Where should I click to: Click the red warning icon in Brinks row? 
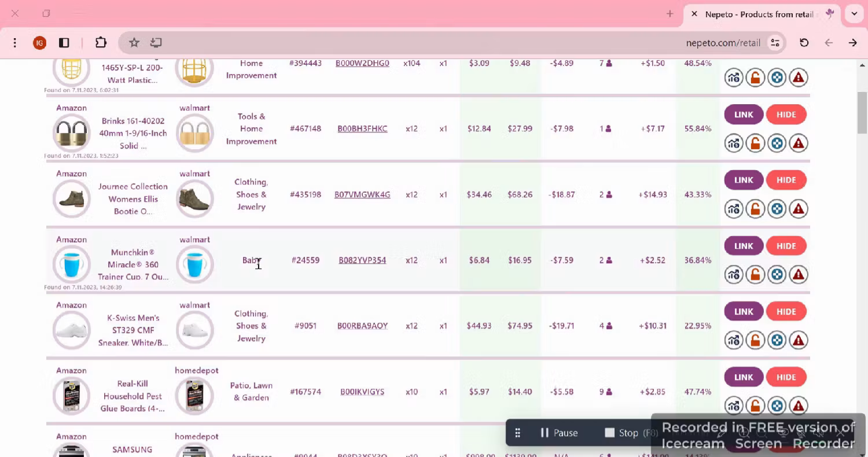point(799,143)
